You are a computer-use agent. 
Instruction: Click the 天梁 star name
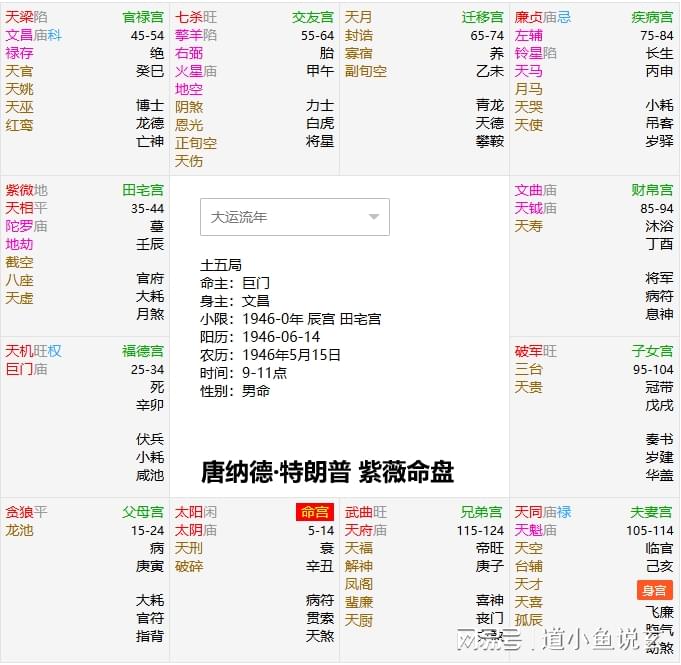click(x=19, y=17)
